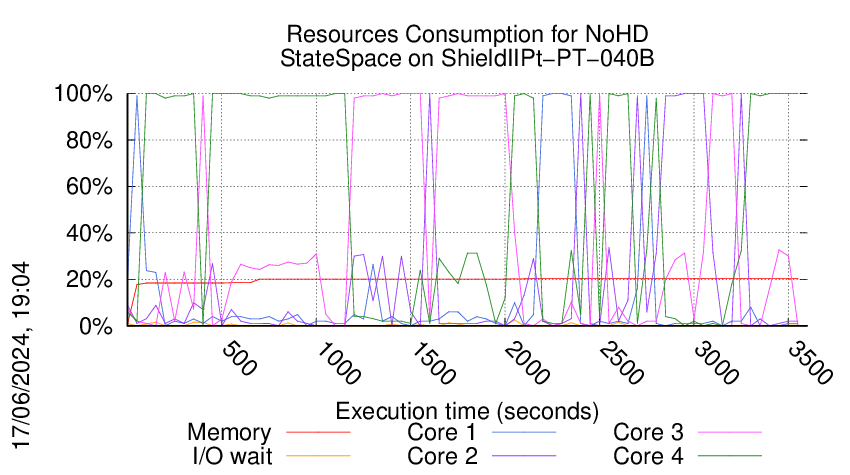The height and width of the screenshot is (475, 850).
Task: Click the chart title 'Resources Consumption for NoHD'
Action: pos(467,34)
